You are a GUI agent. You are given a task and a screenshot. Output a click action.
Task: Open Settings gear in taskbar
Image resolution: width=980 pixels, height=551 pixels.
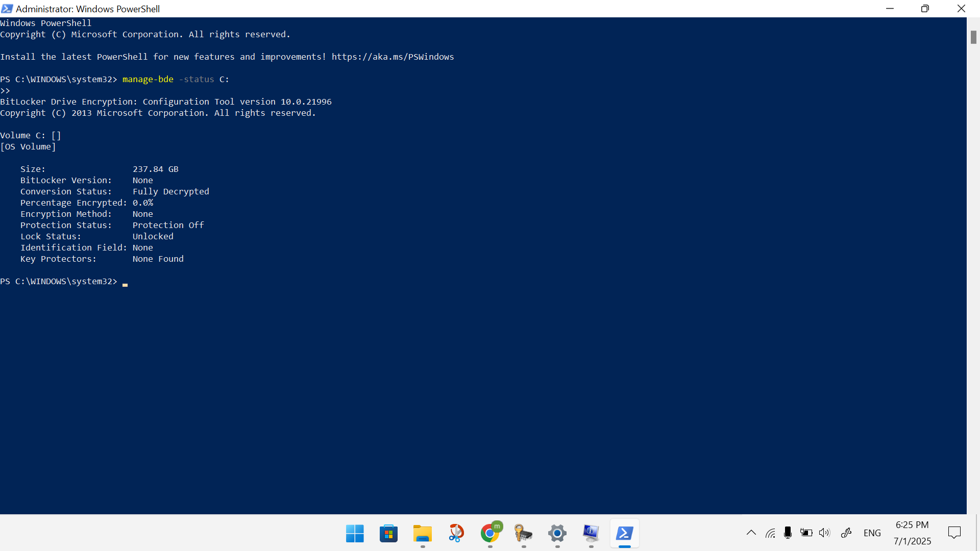click(557, 534)
